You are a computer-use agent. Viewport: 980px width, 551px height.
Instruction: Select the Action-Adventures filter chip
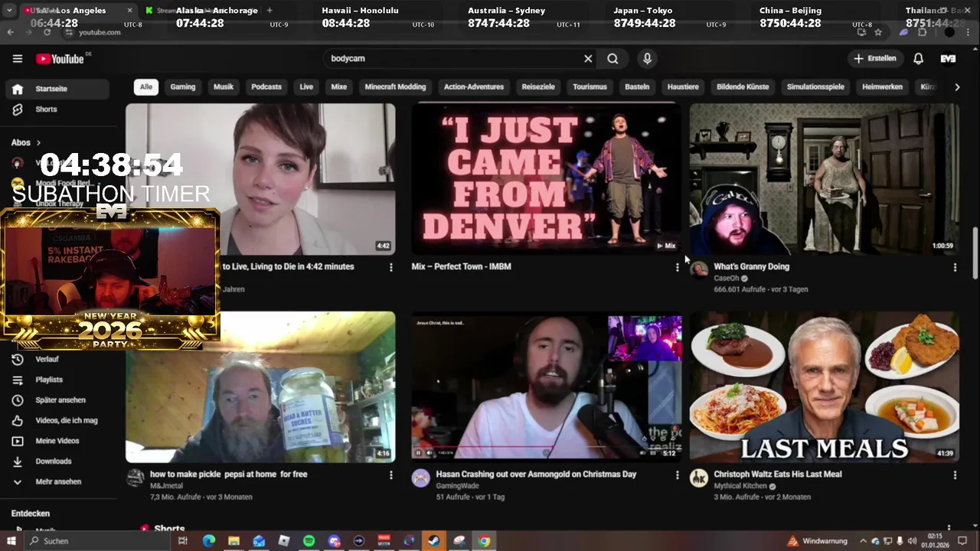[474, 87]
